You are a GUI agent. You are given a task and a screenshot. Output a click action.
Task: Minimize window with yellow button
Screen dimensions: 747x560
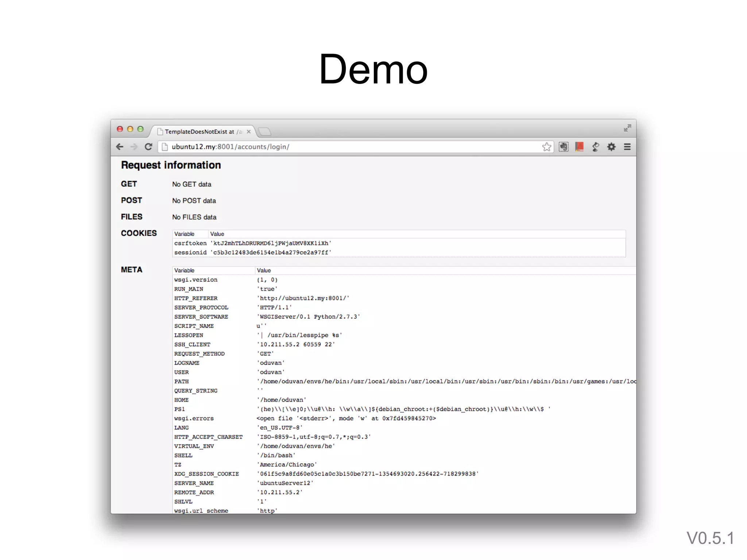point(130,129)
